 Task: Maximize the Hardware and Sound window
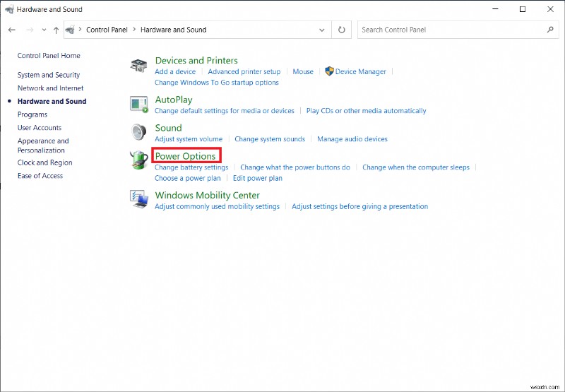[x=523, y=9]
